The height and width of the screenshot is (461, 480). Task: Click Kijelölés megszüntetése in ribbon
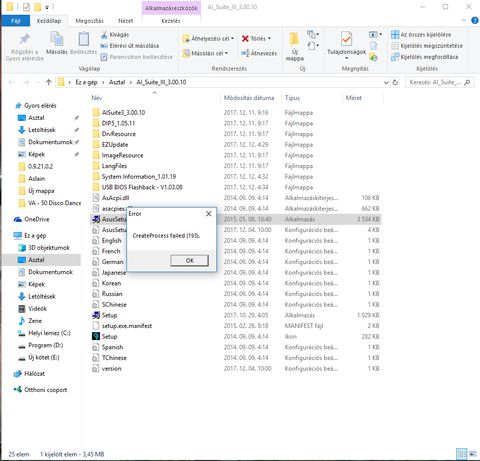point(427,46)
